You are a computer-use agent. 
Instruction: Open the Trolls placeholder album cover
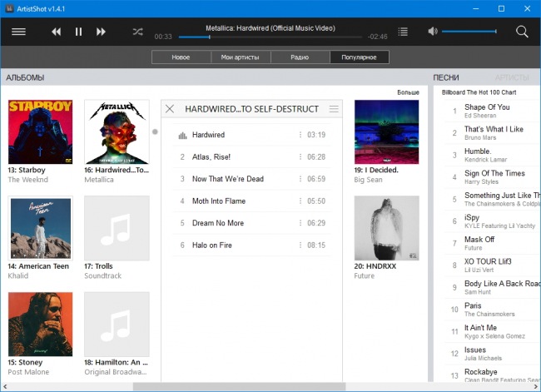click(x=117, y=228)
